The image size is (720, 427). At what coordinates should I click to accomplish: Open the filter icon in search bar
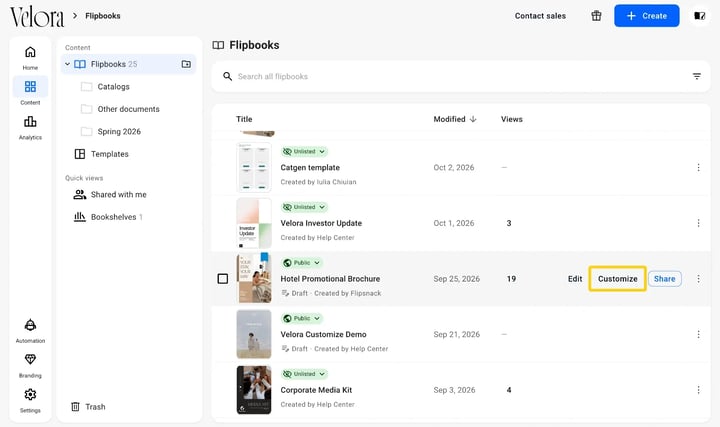pos(697,76)
